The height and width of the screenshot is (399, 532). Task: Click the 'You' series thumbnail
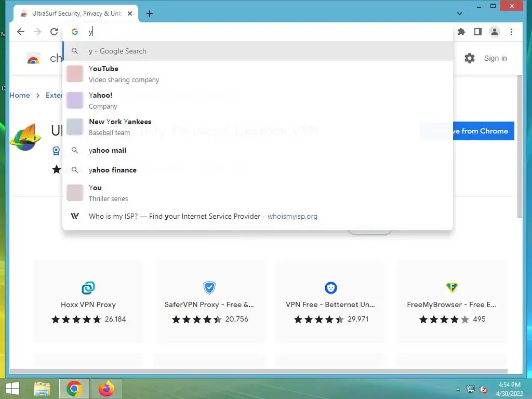(x=75, y=193)
